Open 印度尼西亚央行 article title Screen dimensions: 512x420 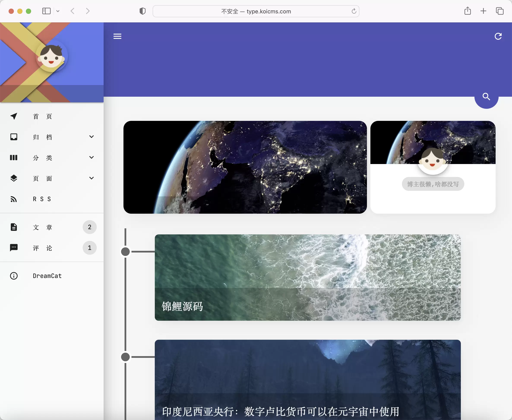click(281, 412)
